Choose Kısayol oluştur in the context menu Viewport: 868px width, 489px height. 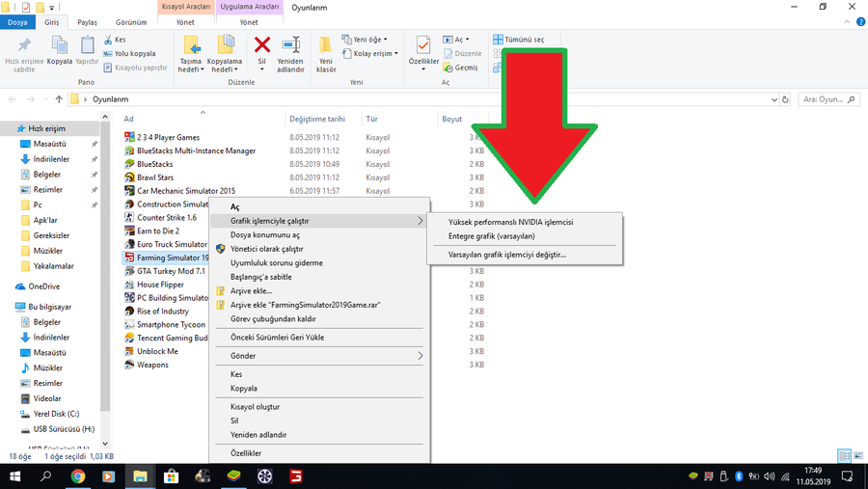pyautogui.click(x=256, y=406)
